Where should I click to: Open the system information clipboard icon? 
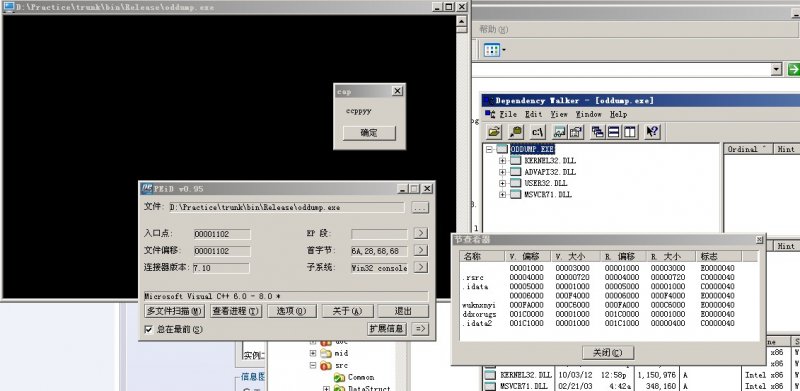pyautogui.click(x=576, y=132)
